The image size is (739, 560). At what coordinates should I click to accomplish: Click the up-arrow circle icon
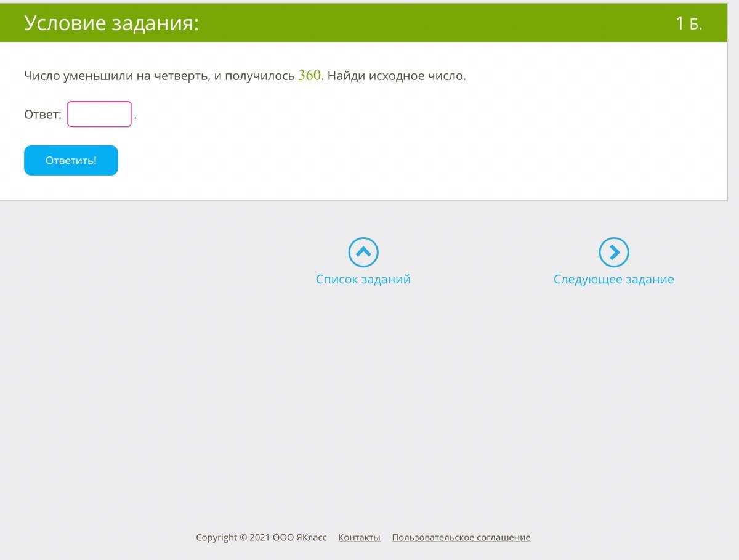click(363, 252)
